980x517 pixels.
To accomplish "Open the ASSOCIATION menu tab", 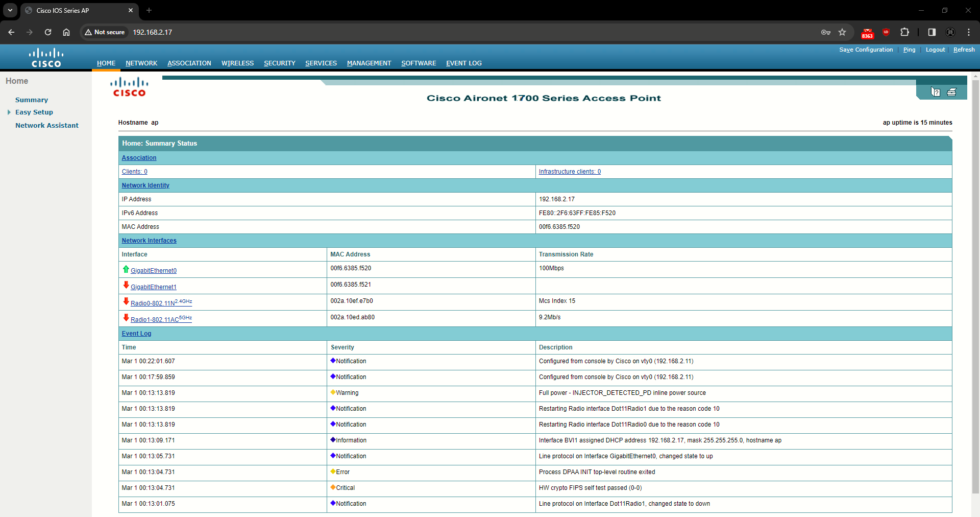I will click(189, 63).
